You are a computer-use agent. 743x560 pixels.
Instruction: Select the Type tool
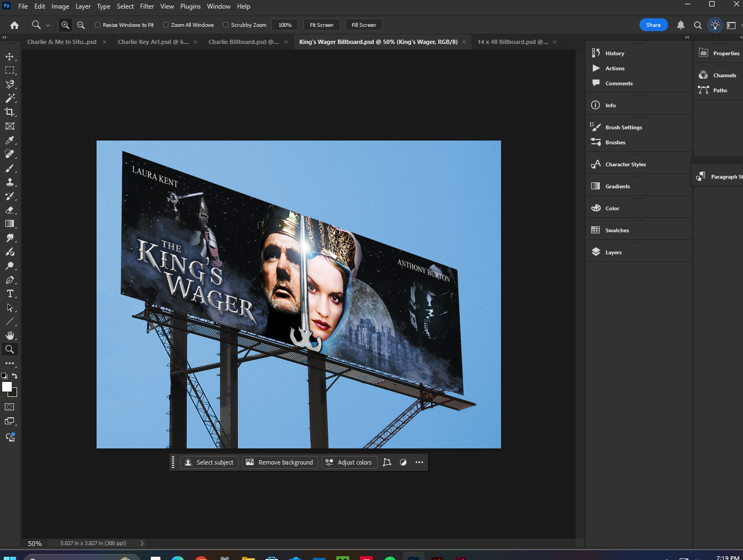click(x=10, y=293)
